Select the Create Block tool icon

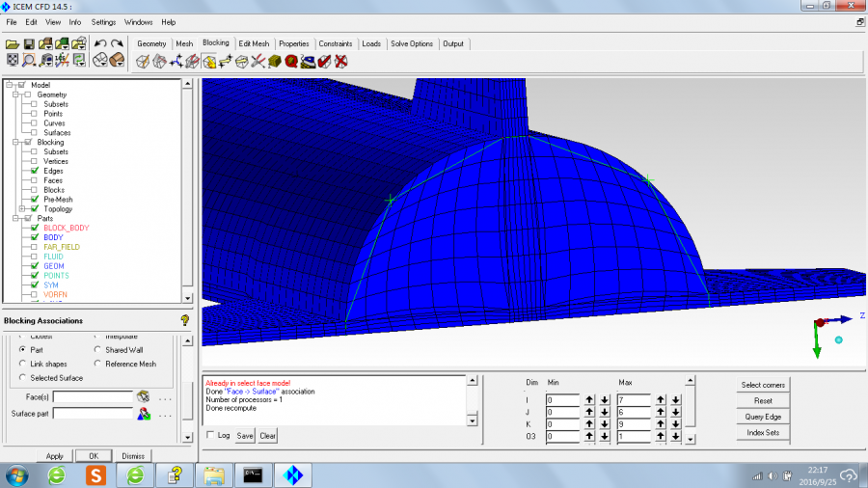click(x=143, y=62)
